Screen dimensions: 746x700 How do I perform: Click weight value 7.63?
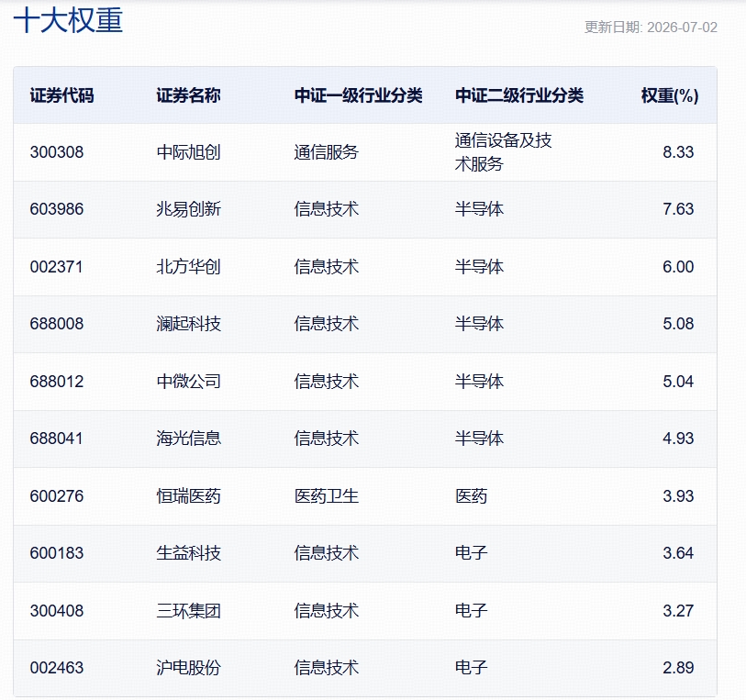(x=678, y=209)
